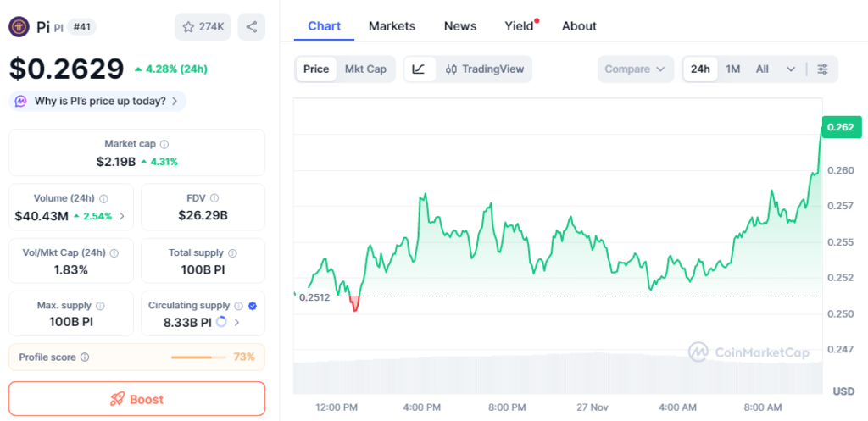Toggle chart to Mkt Cap view

click(365, 69)
